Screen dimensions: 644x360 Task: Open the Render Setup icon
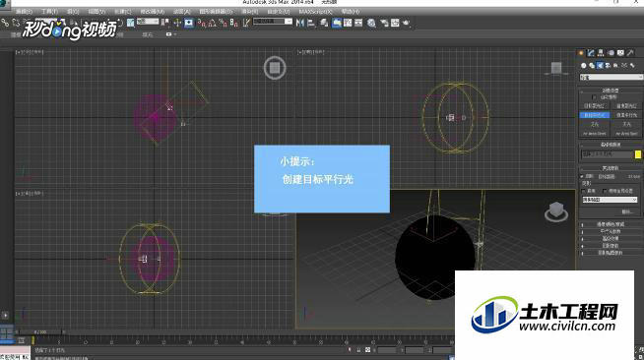384,23
